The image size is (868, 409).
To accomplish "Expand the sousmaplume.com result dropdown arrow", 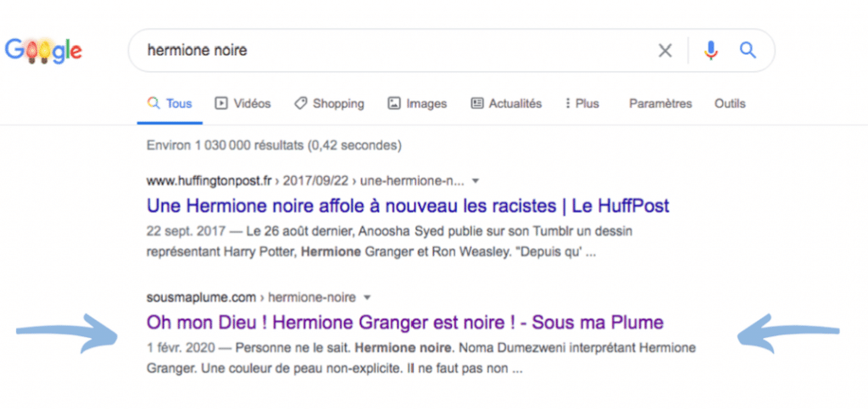I will (x=367, y=297).
